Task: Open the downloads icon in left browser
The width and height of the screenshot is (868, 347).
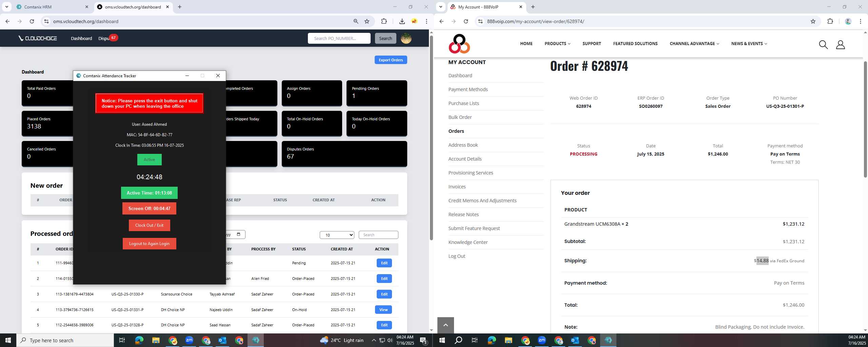Action: (402, 21)
